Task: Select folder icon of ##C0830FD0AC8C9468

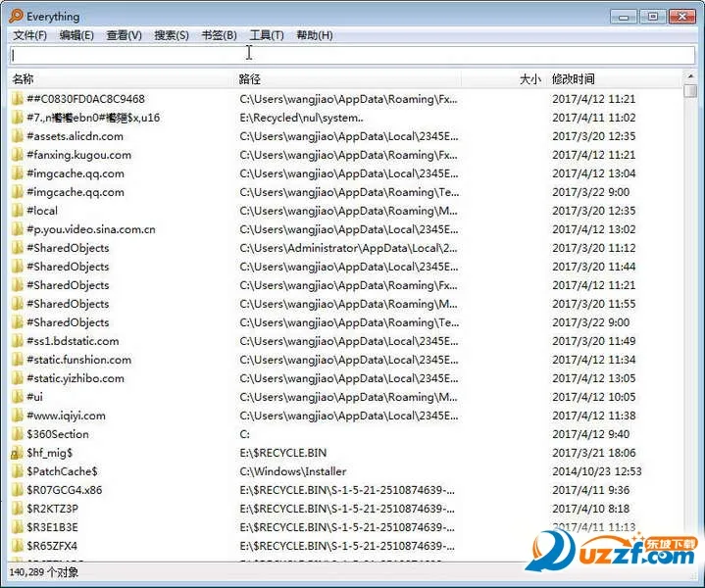Action: pos(17,98)
